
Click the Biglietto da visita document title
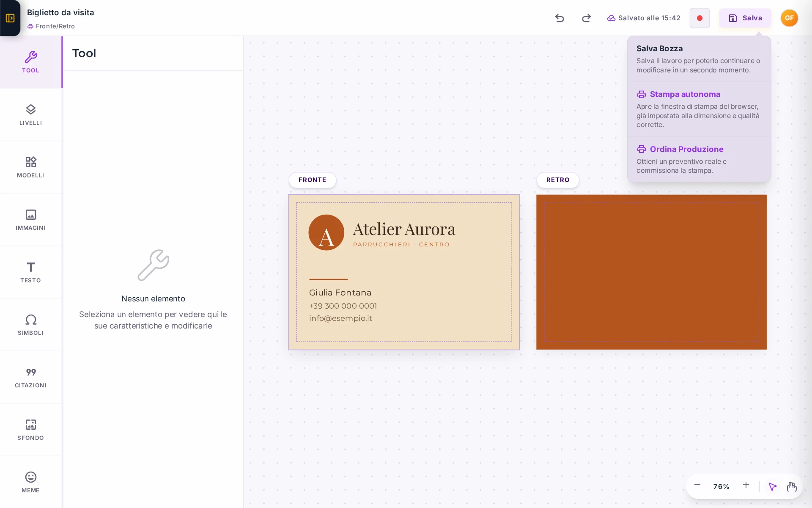click(60, 12)
